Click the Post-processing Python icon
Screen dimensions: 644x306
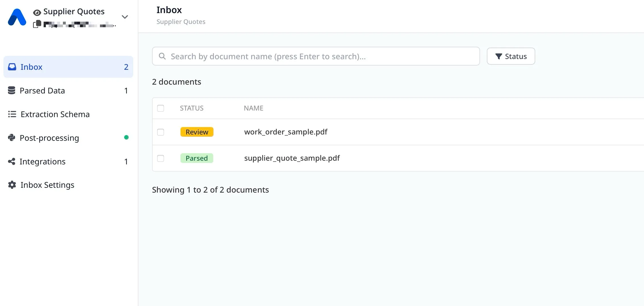(x=11, y=138)
